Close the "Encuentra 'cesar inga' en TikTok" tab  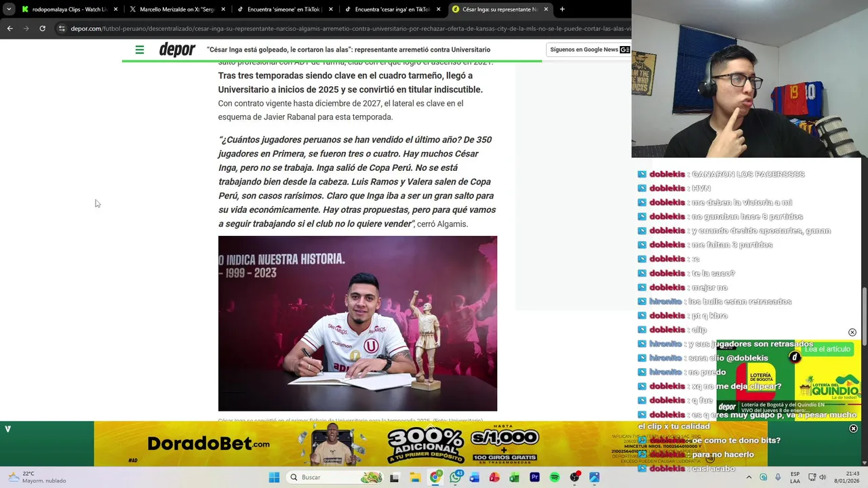point(438,9)
